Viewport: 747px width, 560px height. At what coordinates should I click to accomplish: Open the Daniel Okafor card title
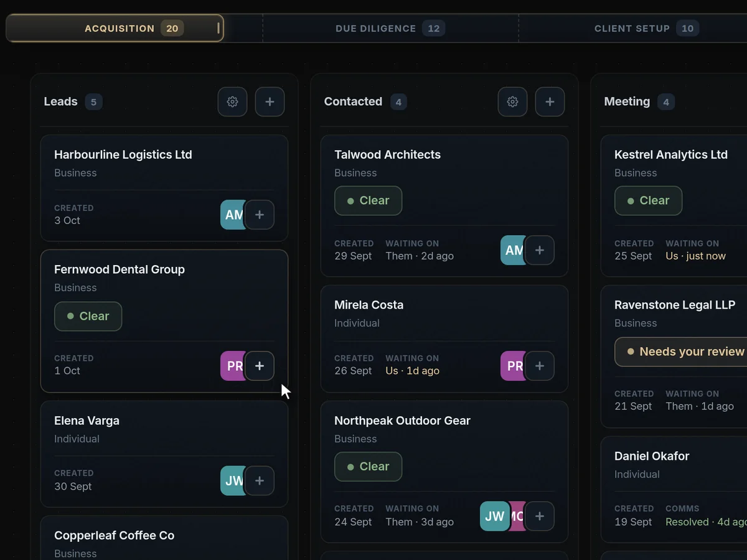point(652,456)
